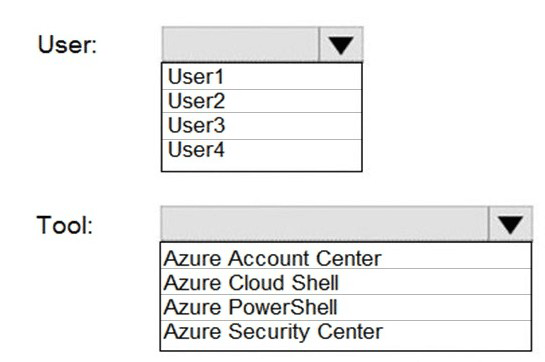Click blank area below User4 in list
The image size is (545, 362).
pos(262,166)
